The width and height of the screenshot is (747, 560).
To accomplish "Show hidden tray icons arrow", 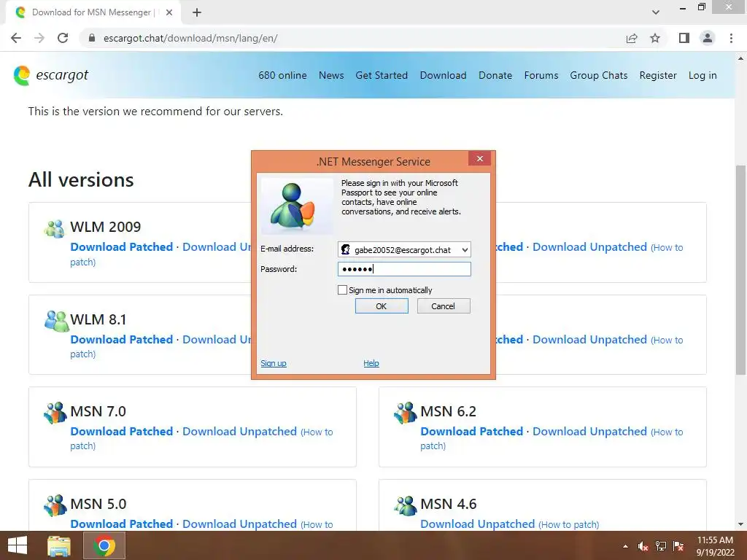I will [x=625, y=546].
